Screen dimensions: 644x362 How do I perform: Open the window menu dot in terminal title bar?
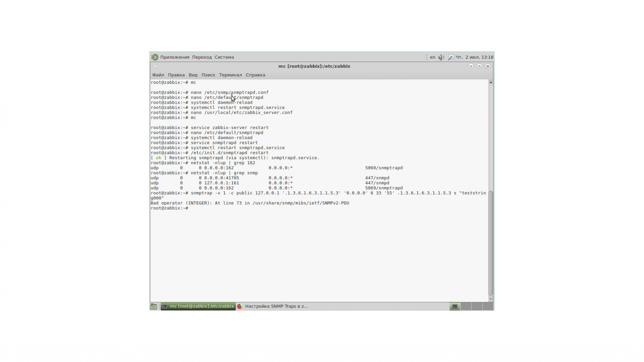pos(155,66)
